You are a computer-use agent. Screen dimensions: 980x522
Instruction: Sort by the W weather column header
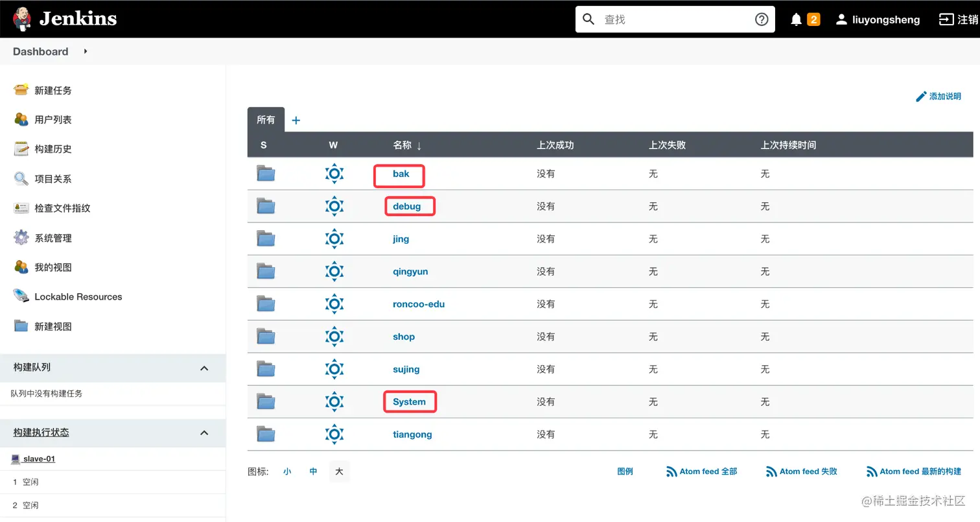pos(333,145)
